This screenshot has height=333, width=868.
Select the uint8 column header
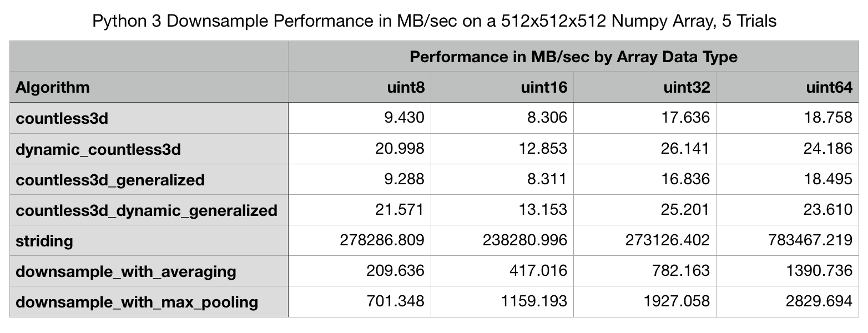406,87
